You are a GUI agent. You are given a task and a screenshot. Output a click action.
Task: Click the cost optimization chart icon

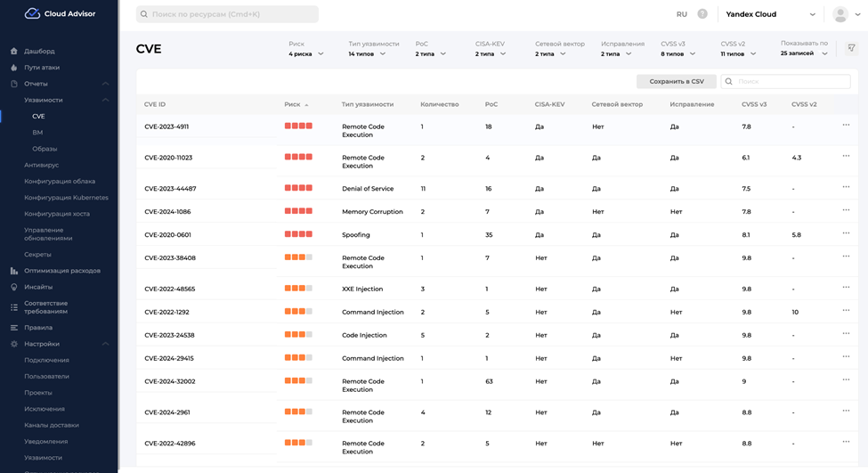pyautogui.click(x=14, y=271)
